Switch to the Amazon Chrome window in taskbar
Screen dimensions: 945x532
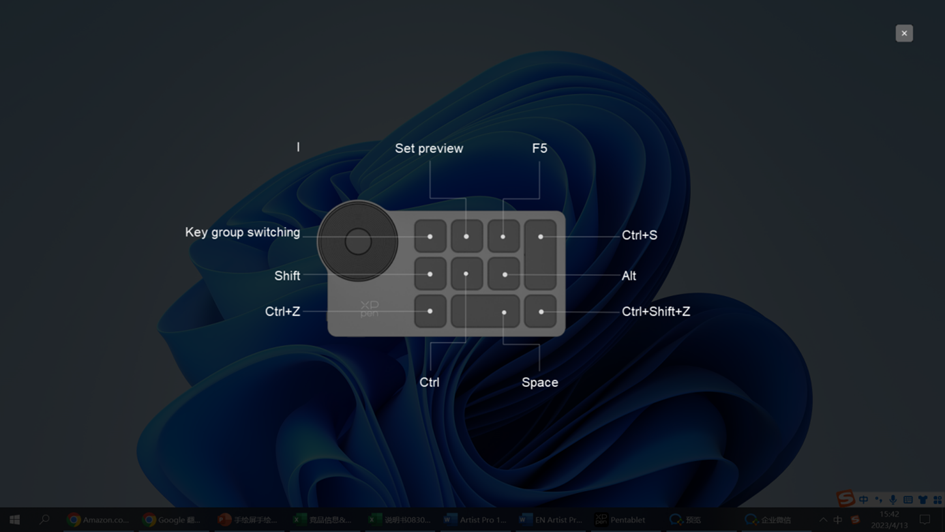98,520
